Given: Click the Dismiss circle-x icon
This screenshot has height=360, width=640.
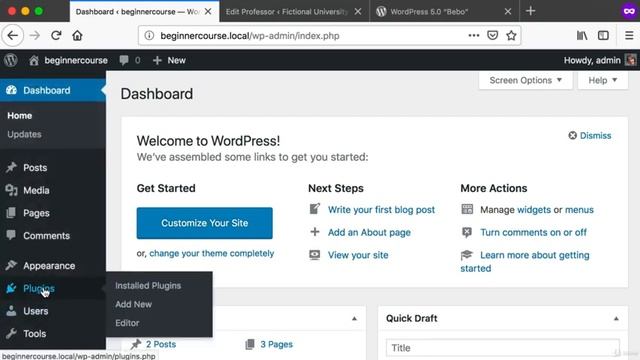Looking at the screenshot, I should tap(572, 136).
